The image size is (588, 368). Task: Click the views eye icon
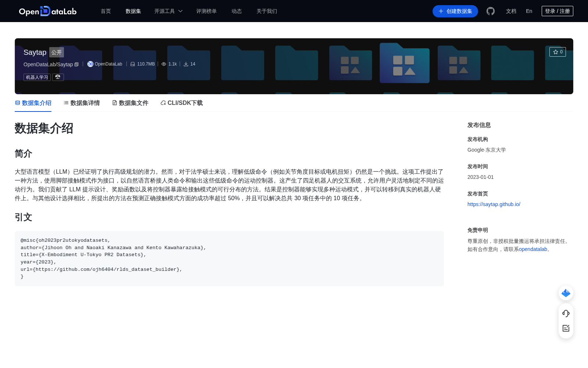pyautogui.click(x=164, y=64)
